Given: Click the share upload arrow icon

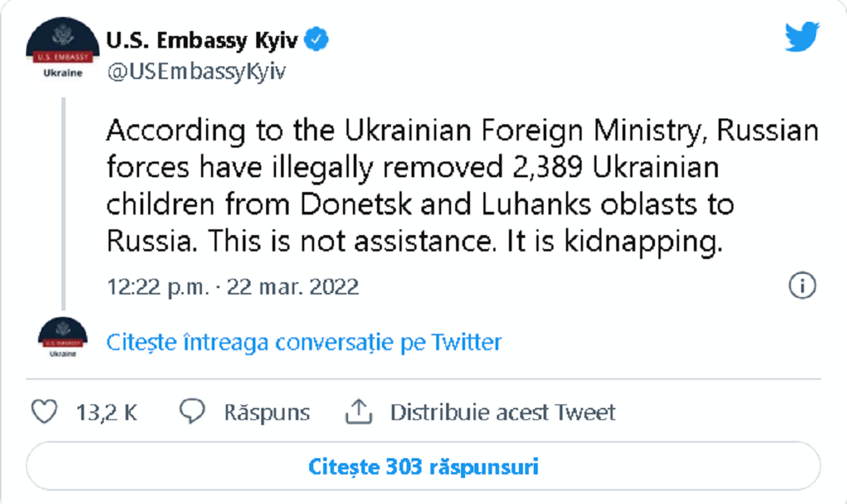Looking at the screenshot, I should (x=358, y=412).
